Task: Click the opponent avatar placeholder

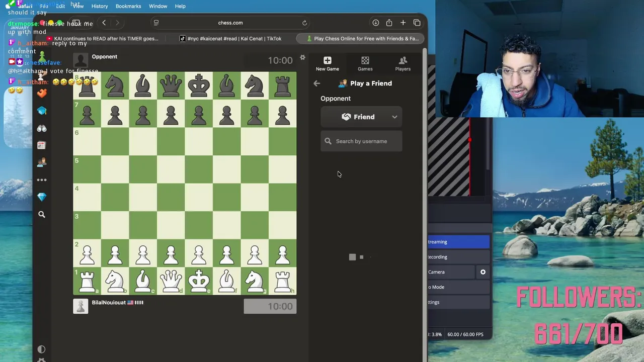Action: click(x=80, y=60)
